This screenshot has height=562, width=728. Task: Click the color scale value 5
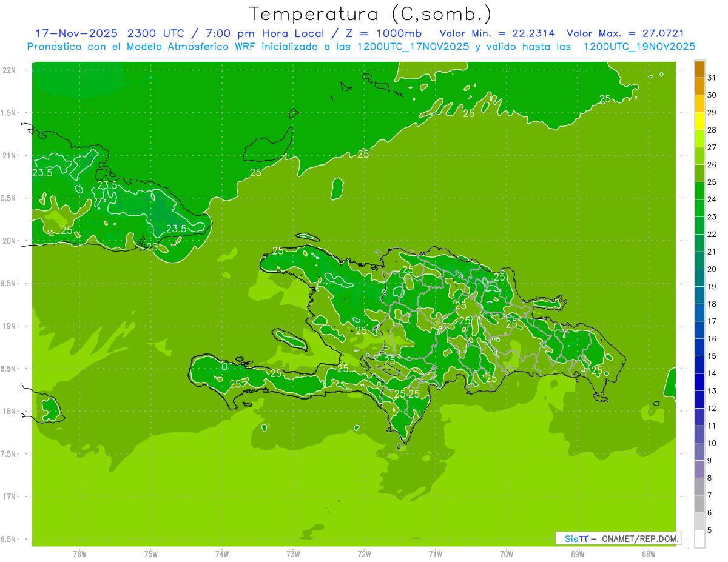[710, 530]
